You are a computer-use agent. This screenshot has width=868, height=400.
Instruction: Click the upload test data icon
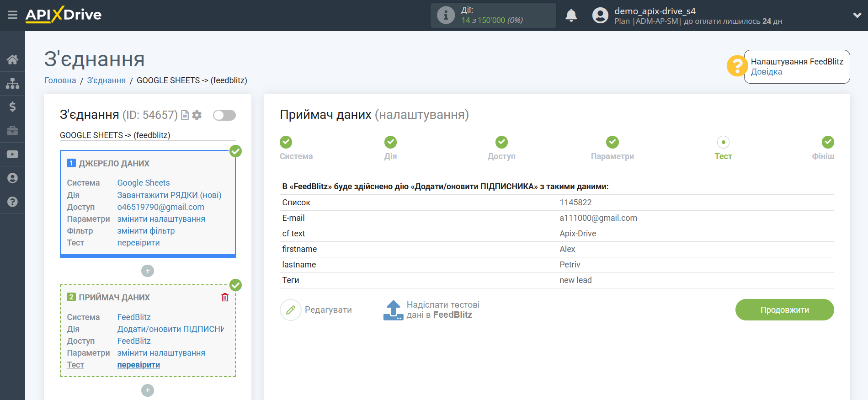click(x=393, y=310)
